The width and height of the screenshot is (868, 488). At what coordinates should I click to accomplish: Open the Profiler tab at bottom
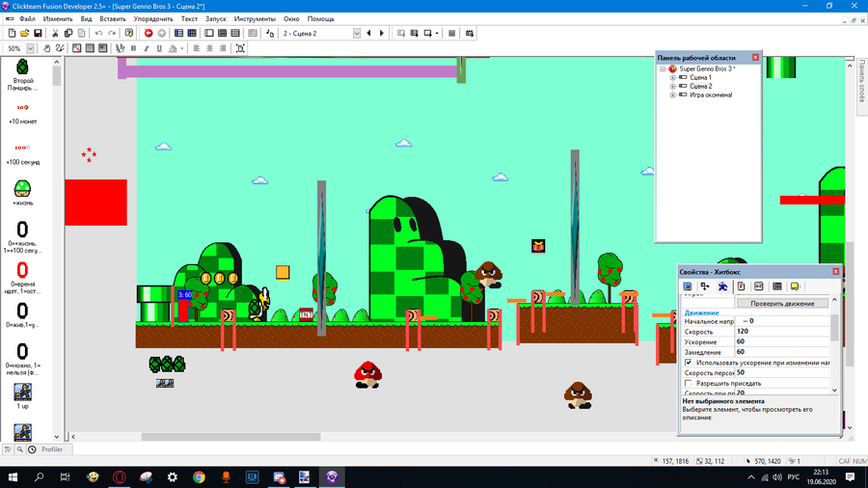point(50,449)
